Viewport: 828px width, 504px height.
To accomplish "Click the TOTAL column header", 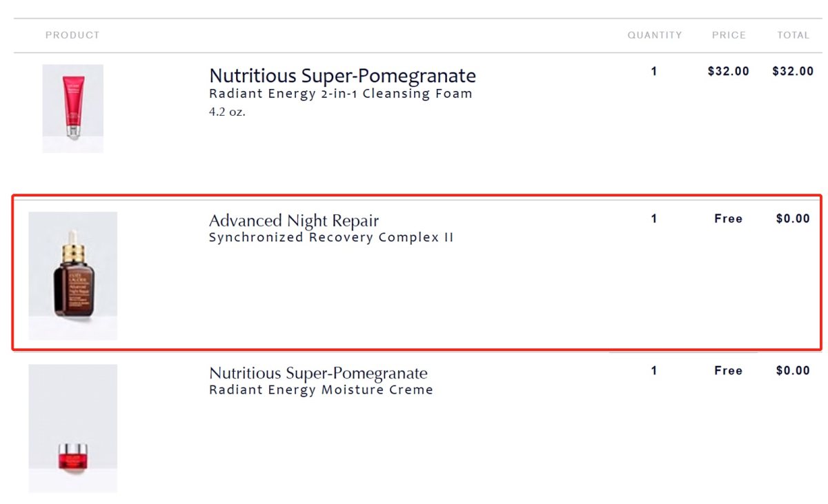I will (x=793, y=35).
